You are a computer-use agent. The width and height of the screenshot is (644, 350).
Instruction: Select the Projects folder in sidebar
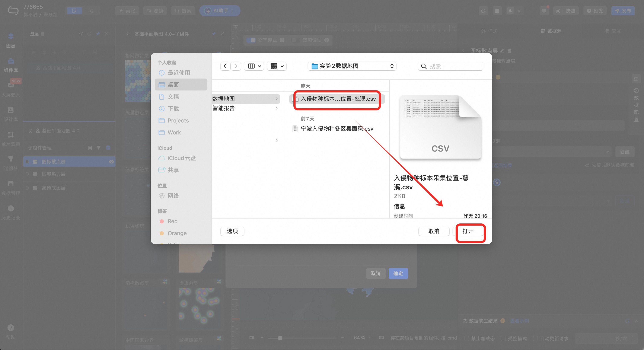[178, 121]
